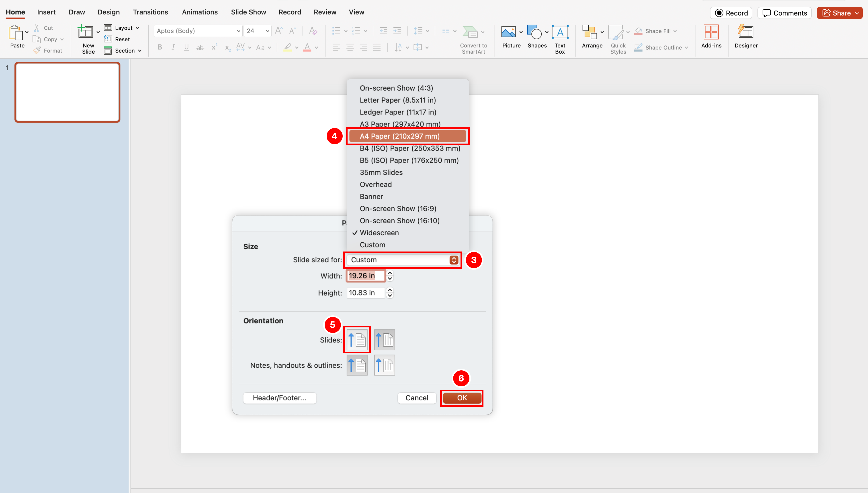Click the Width input field

[x=365, y=276]
